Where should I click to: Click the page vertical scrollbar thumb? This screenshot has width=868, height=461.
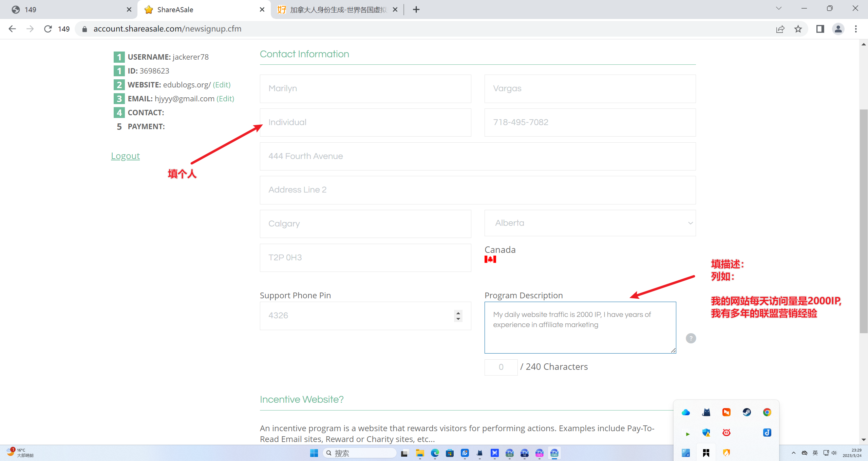(x=864, y=220)
